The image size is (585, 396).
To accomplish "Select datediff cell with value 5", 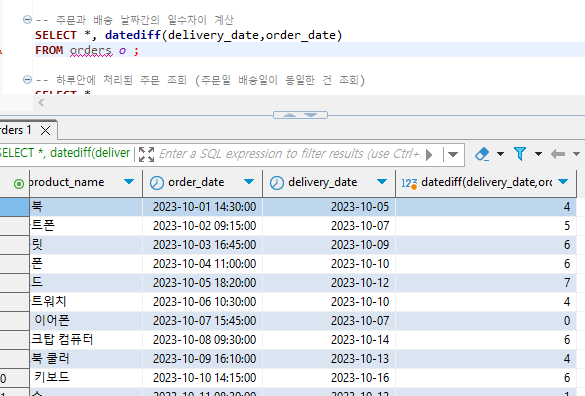I will (486, 226).
